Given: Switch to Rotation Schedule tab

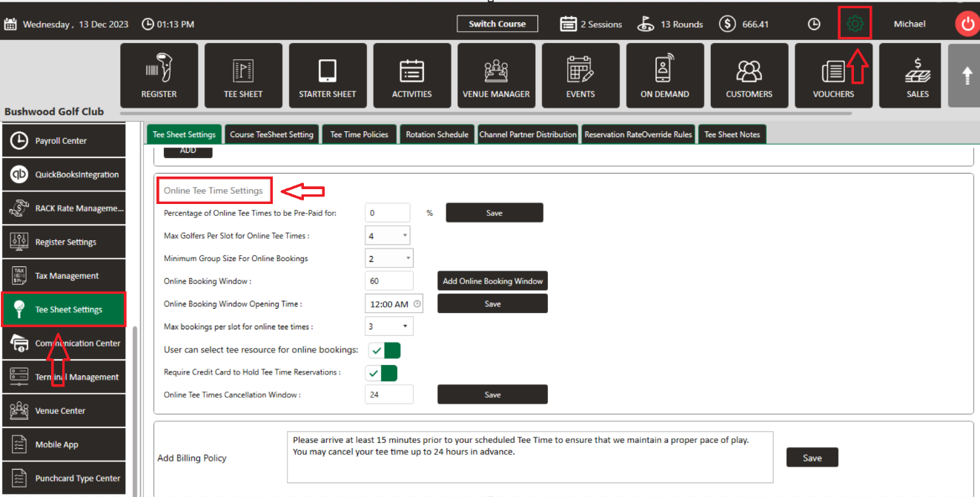Looking at the screenshot, I should pos(437,134).
